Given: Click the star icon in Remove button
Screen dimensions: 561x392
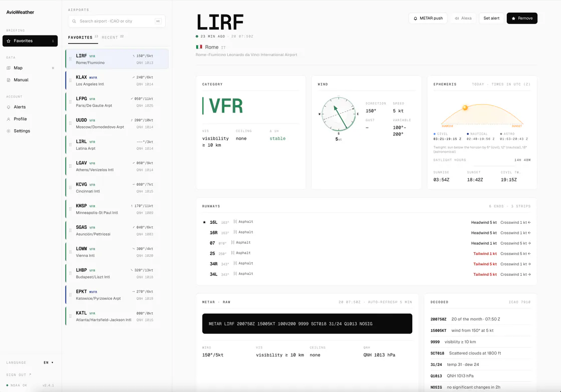Looking at the screenshot, I should tap(513, 18).
